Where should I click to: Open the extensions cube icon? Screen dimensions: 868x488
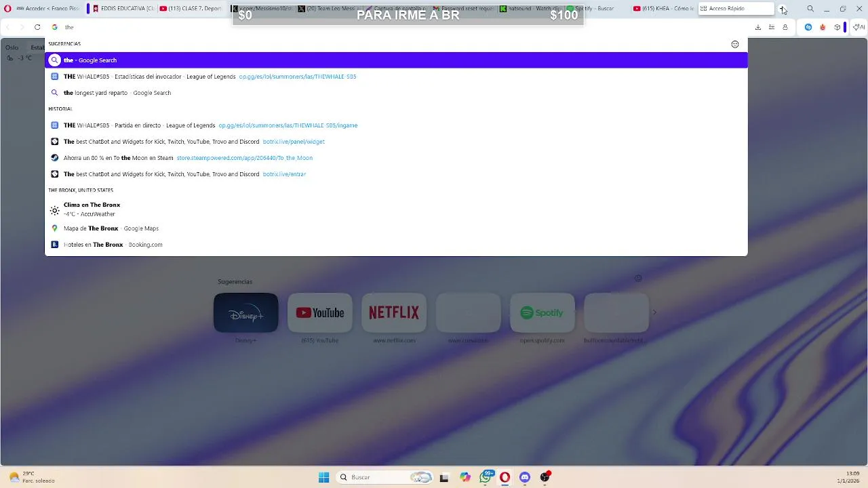coord(837,27)
